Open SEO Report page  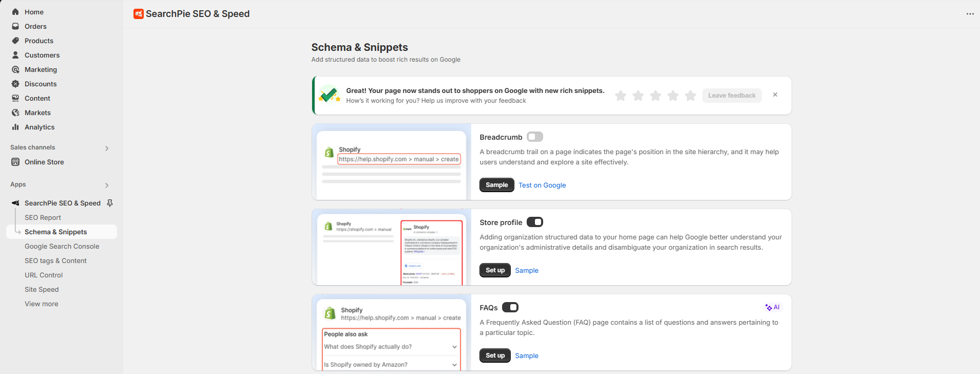[43, 217]
